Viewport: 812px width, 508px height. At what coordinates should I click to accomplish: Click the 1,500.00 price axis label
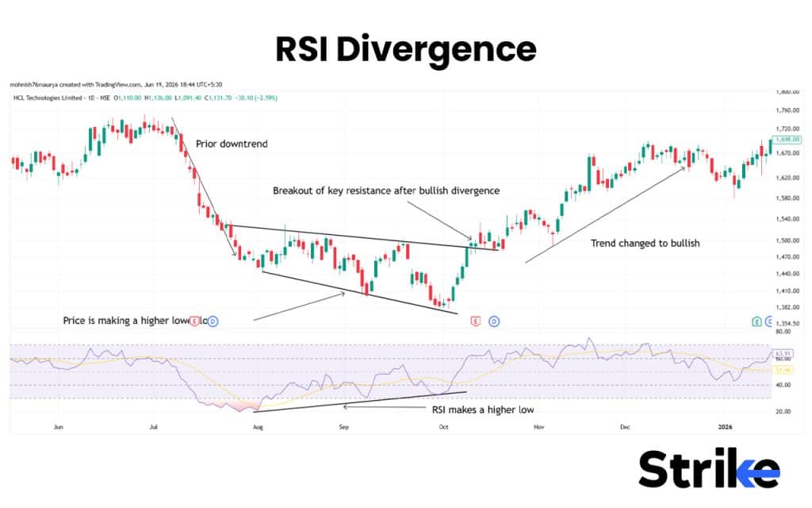(787, 241)
